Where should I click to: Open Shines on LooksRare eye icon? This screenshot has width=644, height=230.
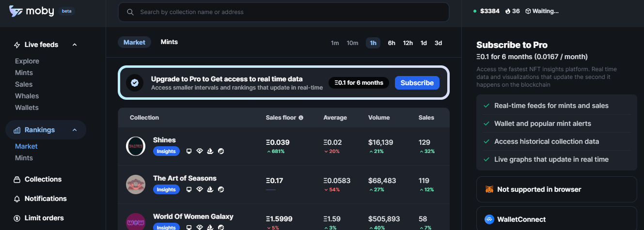pos(199,152)
